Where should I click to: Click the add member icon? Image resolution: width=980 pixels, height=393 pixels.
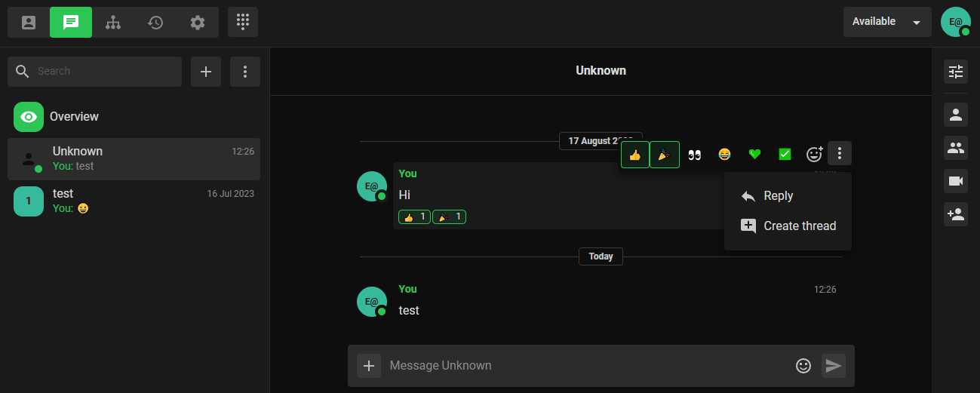coord(956,214)
